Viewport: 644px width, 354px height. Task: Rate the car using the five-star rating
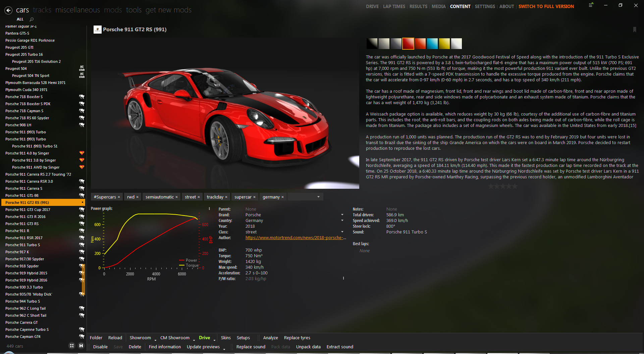click(x=502, y=186)
